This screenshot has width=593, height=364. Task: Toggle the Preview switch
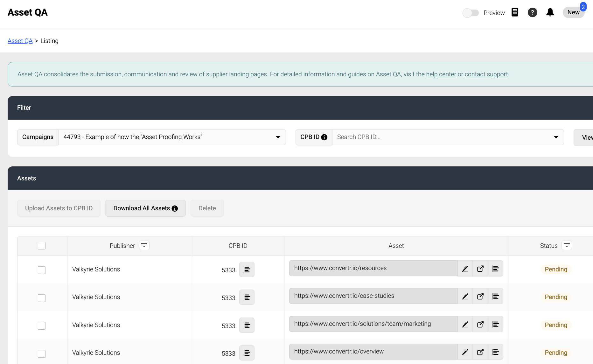471,13
